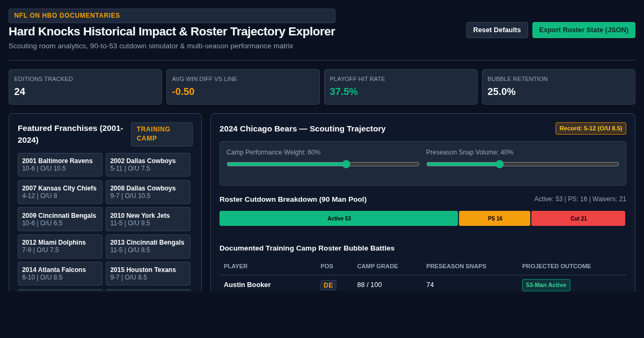Choose the 2010 New York Jets franchise

148,219
